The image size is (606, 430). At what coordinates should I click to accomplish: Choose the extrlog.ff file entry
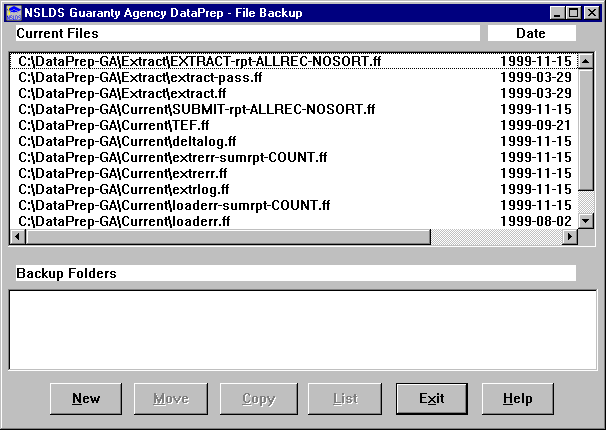pyautogui.click(x=124, y=189)
